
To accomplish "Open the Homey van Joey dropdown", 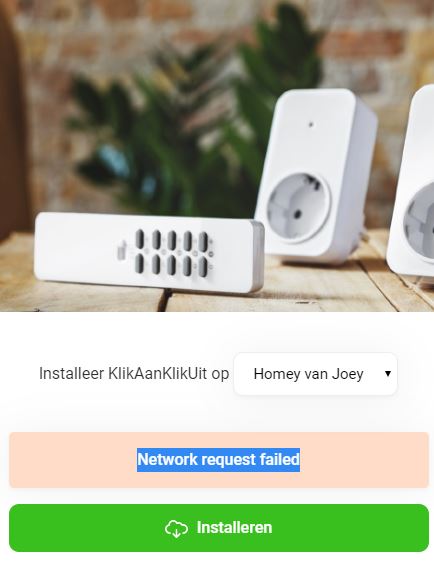I will coord(315,374).
